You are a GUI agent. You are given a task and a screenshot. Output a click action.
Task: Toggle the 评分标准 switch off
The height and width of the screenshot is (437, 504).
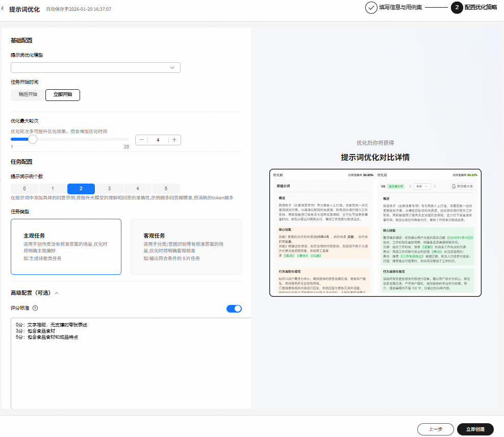pos(234,309)
